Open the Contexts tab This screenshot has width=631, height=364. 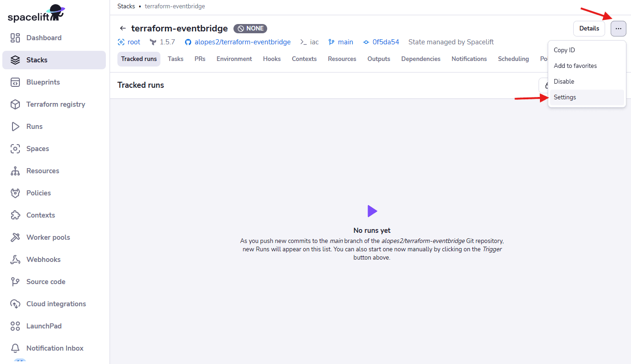(304, 59)
